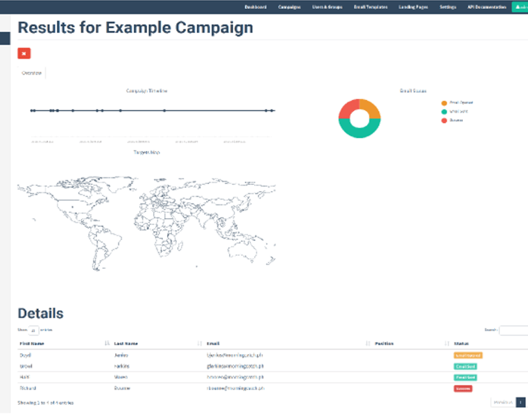The width and height of the screenshot is (528, 420).
Task: Open Landing Pages section
Action: [x=413, y=7]
